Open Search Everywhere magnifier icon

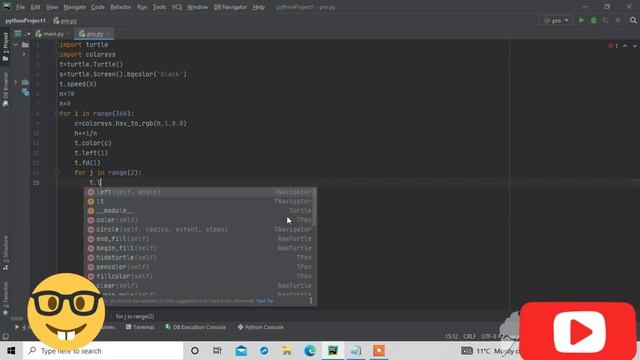click(633, 20)
